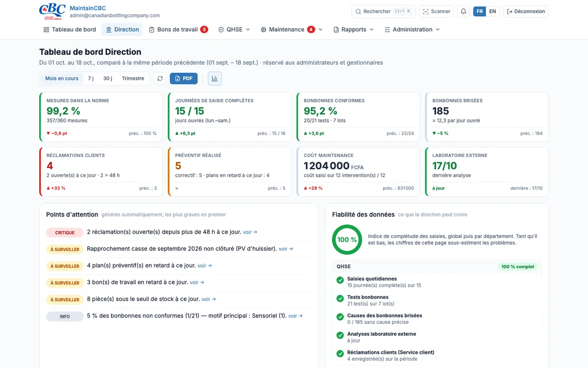Open the Direction tab
Screen dimensions: 588x368
coord(122,29)
